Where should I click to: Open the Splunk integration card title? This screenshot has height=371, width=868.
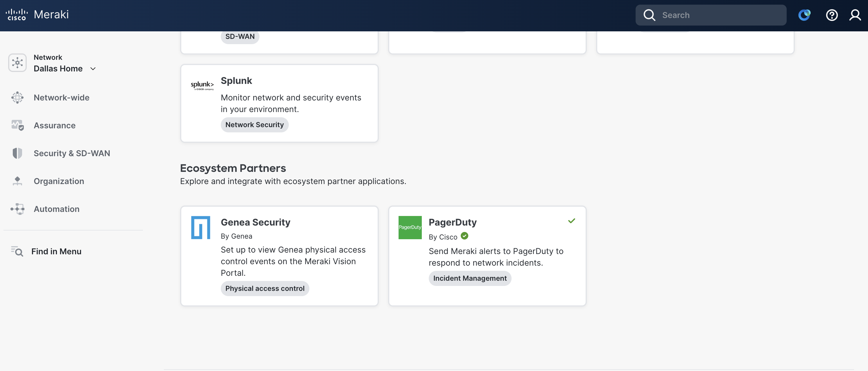pyautogui.click(x=236, y=81)
